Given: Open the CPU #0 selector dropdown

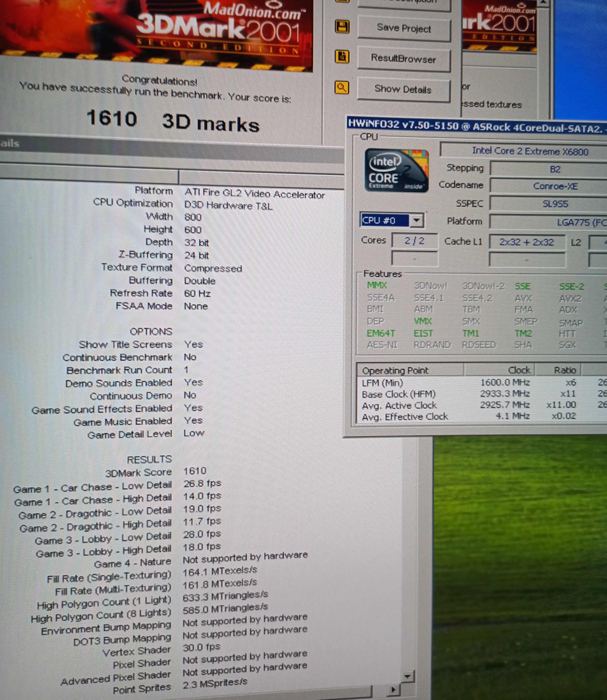Looking at the screenshot, I should tap(416, 220).
